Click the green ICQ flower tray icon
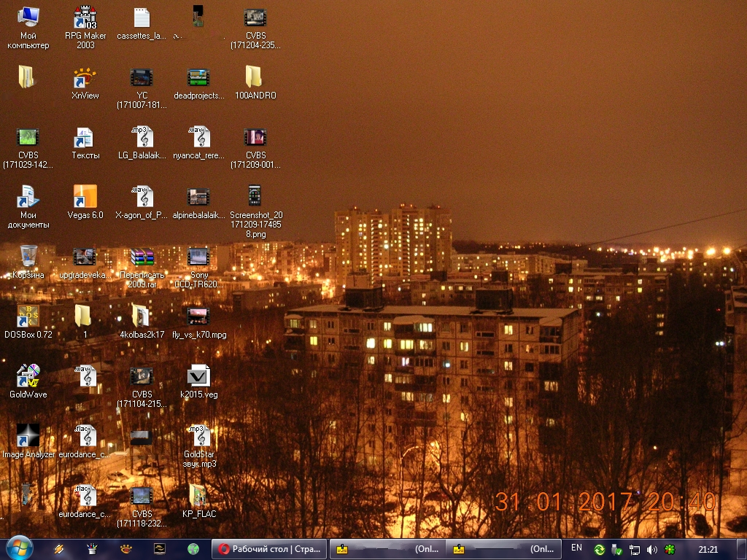This screenshot has width=747, height=560. tap(669, 549)
